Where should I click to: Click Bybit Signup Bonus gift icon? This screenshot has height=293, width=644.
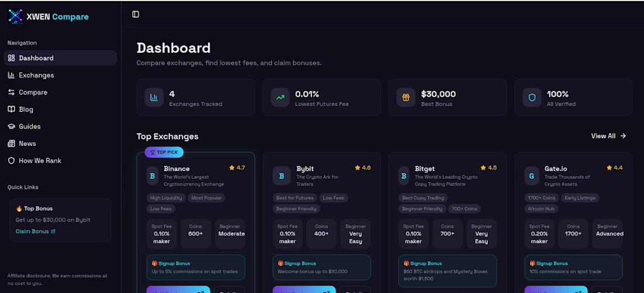(280, 264)
